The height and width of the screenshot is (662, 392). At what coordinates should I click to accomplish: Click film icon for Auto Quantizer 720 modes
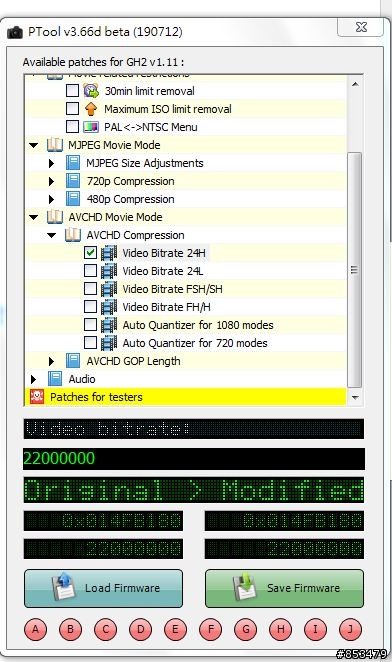pos(109,343)
